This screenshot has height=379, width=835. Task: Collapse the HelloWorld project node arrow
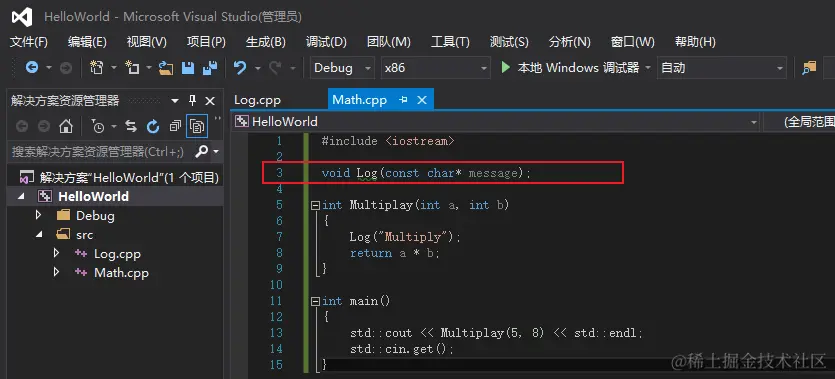21,196
